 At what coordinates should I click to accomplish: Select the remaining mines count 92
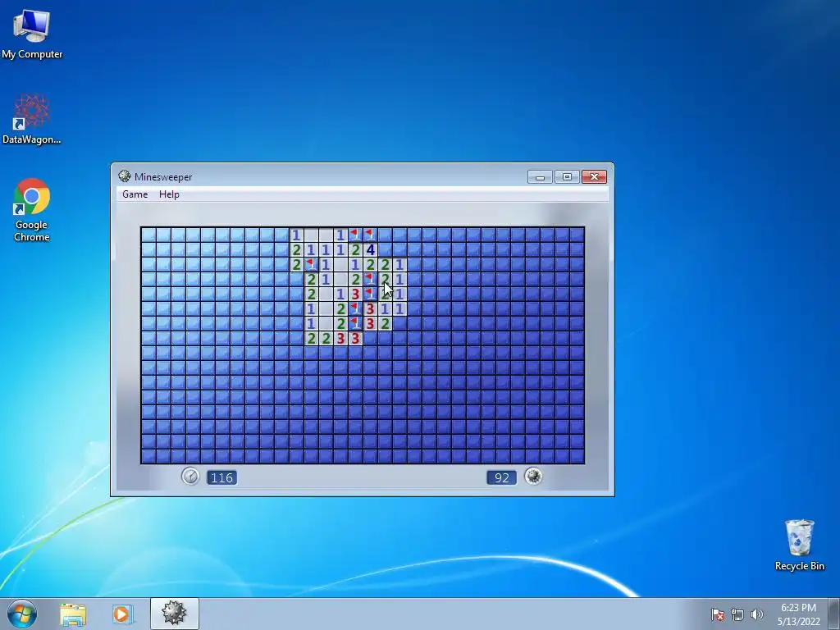[501, 477]
